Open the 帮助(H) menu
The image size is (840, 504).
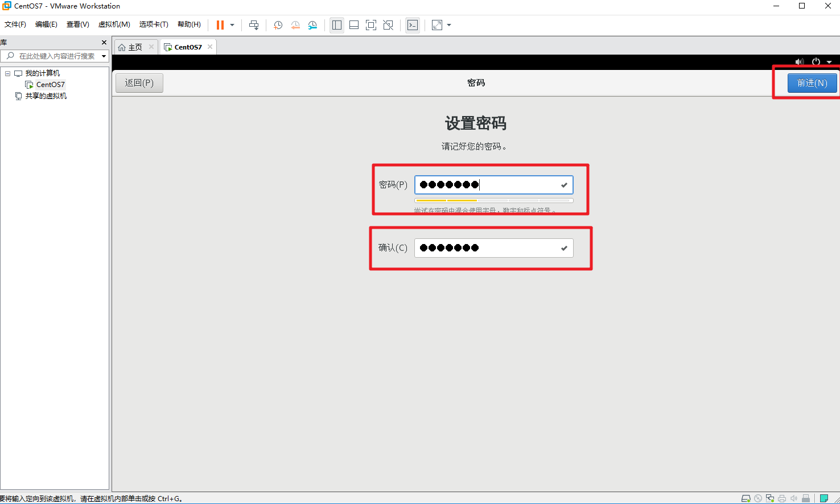pyautogui.click(x=189, y=24)
